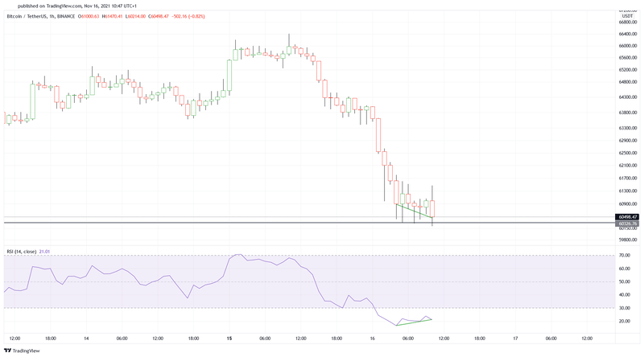The height and width of the screenshot is (357, 644).
Task: Click the date label 16 on time axis
Action: pyautogui.click(x=372, y=339)
